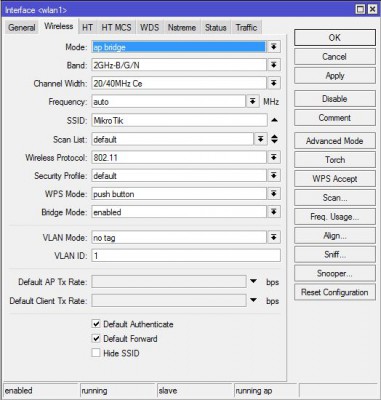Image resolution: width=381 pixels, height=400 pixels.
Task: Expand the Default Client Tx Rate triangle
Action: coord(253,300)
